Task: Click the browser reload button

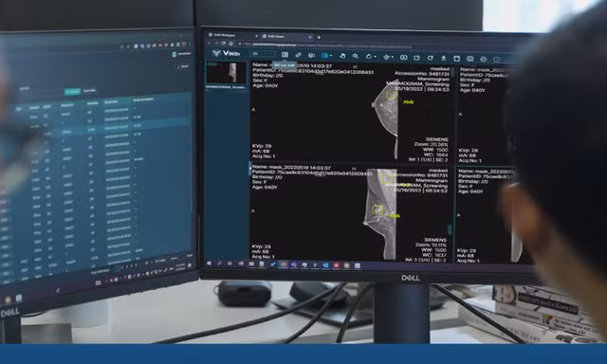Action: pos(224,43)
